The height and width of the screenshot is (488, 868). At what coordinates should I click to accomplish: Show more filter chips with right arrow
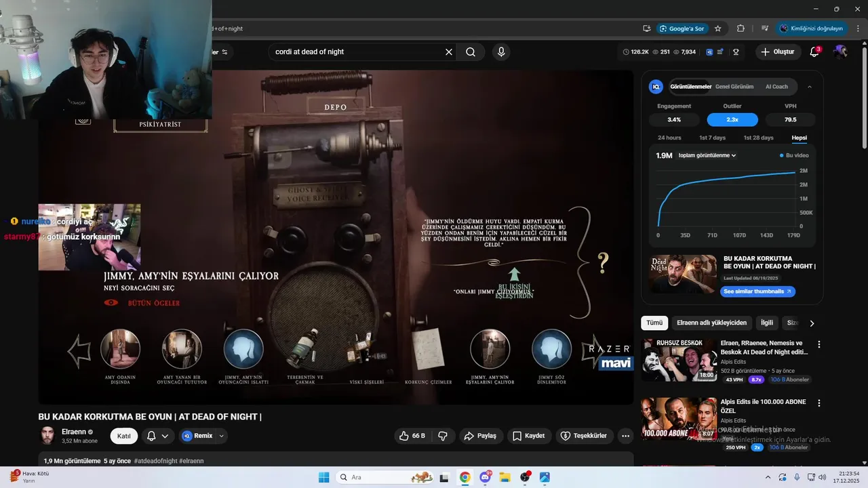click(812, 323)
